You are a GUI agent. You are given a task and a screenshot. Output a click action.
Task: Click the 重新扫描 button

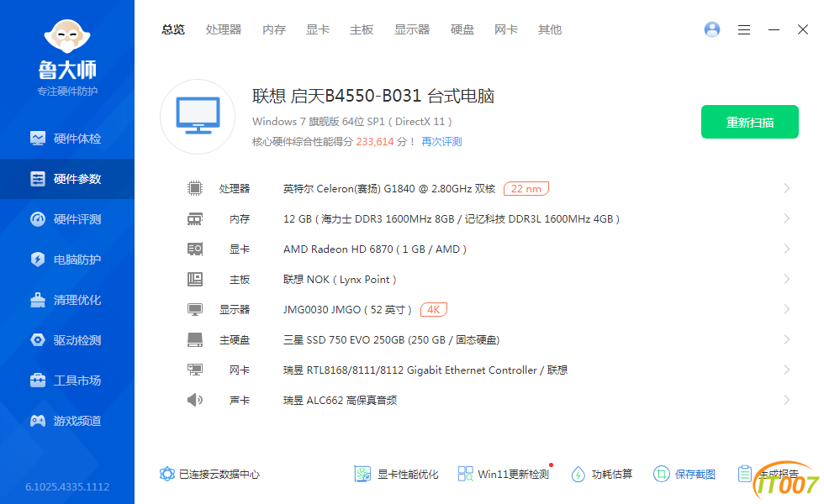[x=750, y=123]
